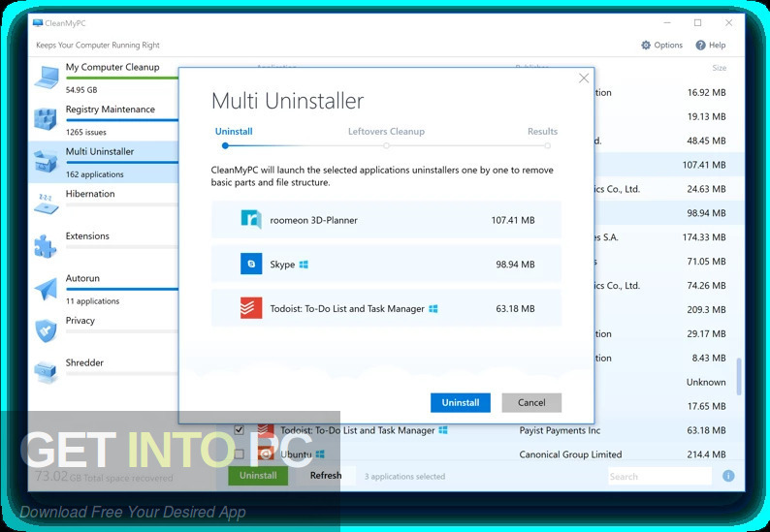Click the 174.33 MB size cell
This screenshot has width=770, height=532.
pos(704,237)
